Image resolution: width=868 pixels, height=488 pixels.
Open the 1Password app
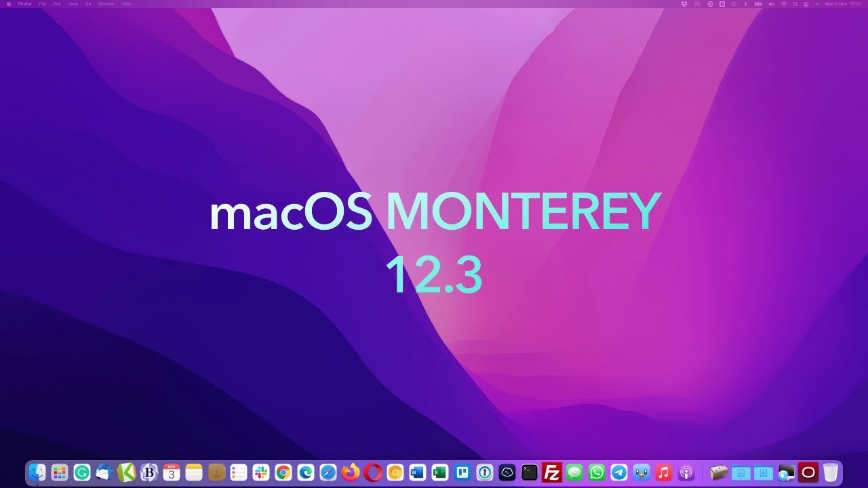pyautogui.click(x=485, y=472)
